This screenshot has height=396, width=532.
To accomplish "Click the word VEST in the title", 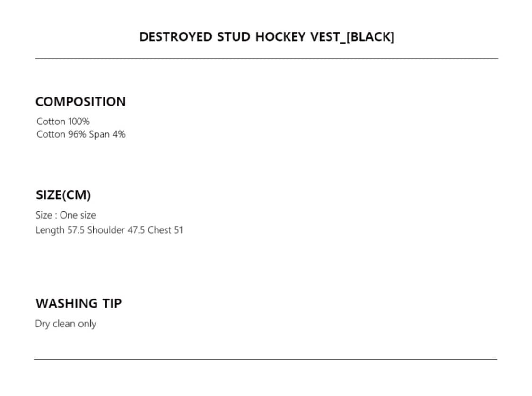I will tap(325, 37).
